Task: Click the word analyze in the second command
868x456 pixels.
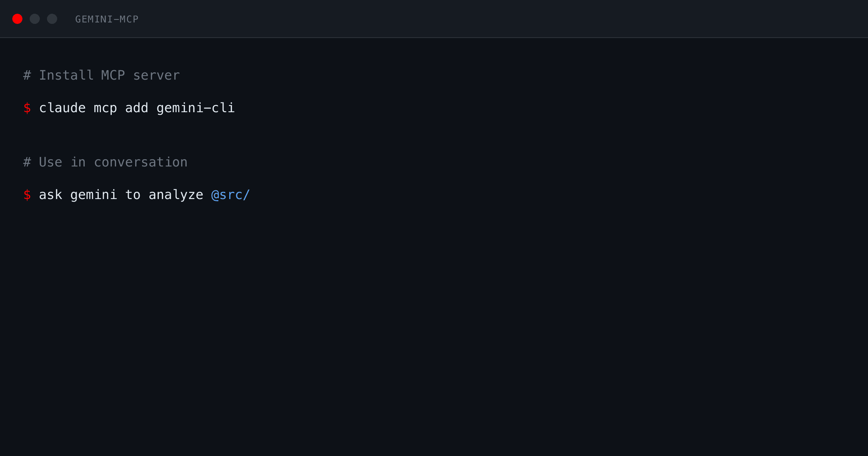Action: coord(175,194)
